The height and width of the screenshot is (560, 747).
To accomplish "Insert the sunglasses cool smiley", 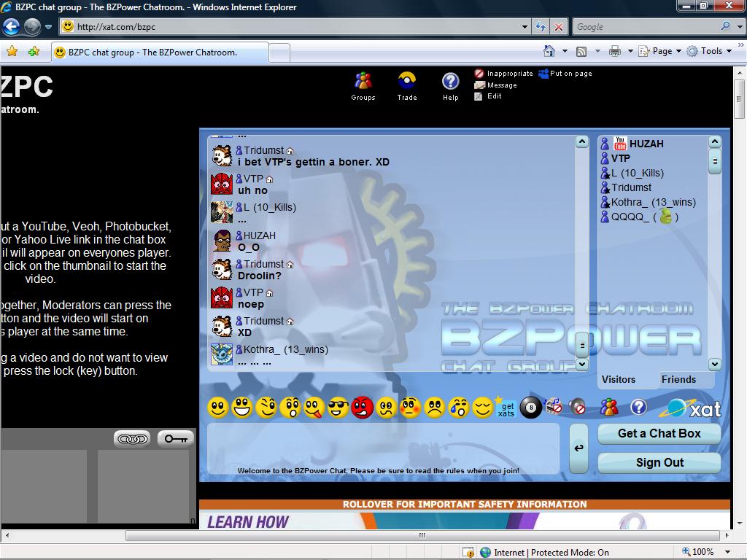I will pyautogui.click(x=338, y=408).
